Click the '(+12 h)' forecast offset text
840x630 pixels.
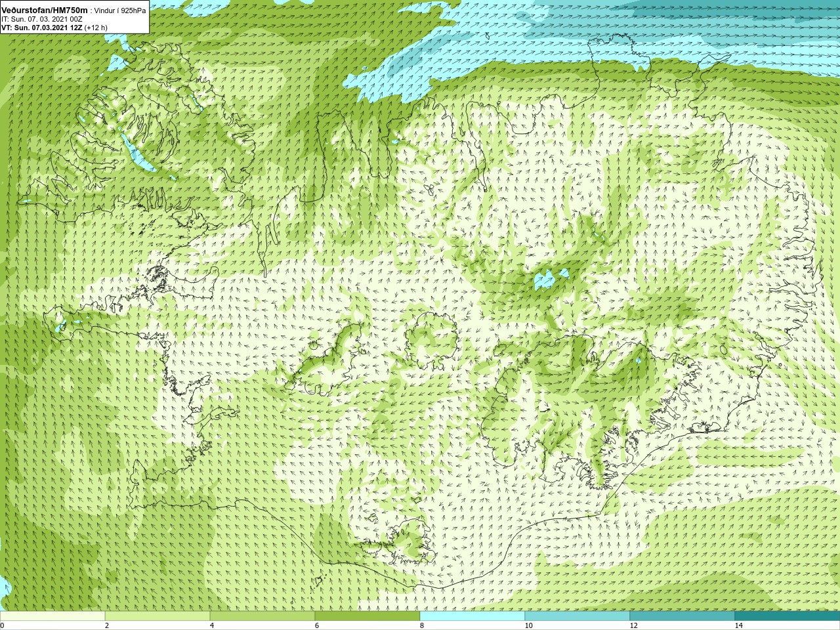tap(96, 28)
